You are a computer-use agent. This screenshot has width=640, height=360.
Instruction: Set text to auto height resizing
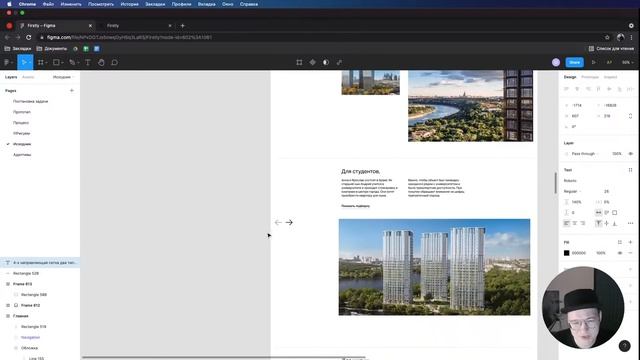coord(607,213)
